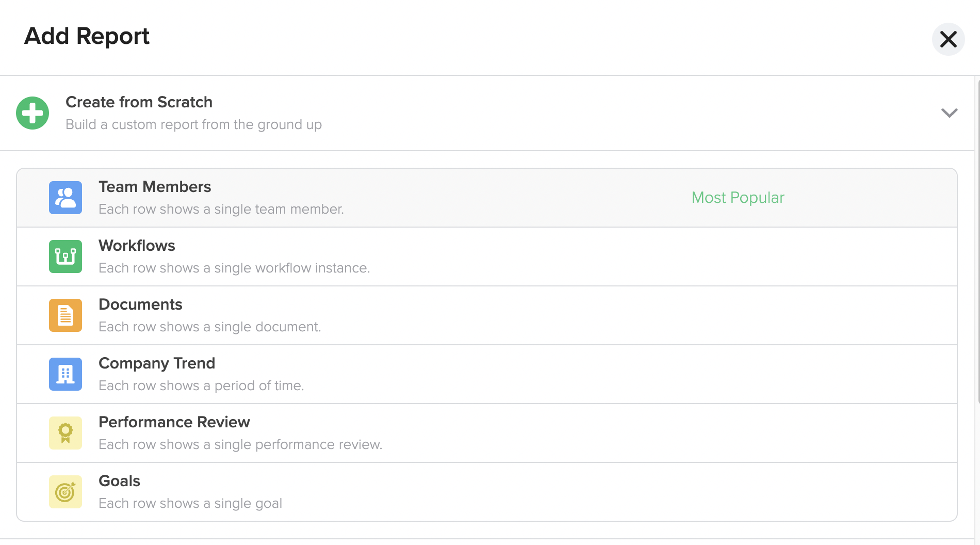The width and height of the screenshot is (980, 545).
Task: Click the Create from Scratch heading
Action: click(x=139, y=102)
